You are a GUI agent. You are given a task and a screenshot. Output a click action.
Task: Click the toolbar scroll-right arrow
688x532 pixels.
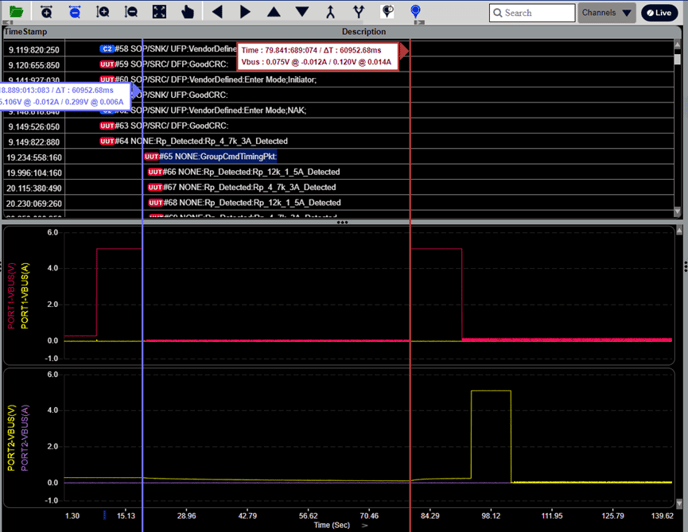[x=419, y=22]
